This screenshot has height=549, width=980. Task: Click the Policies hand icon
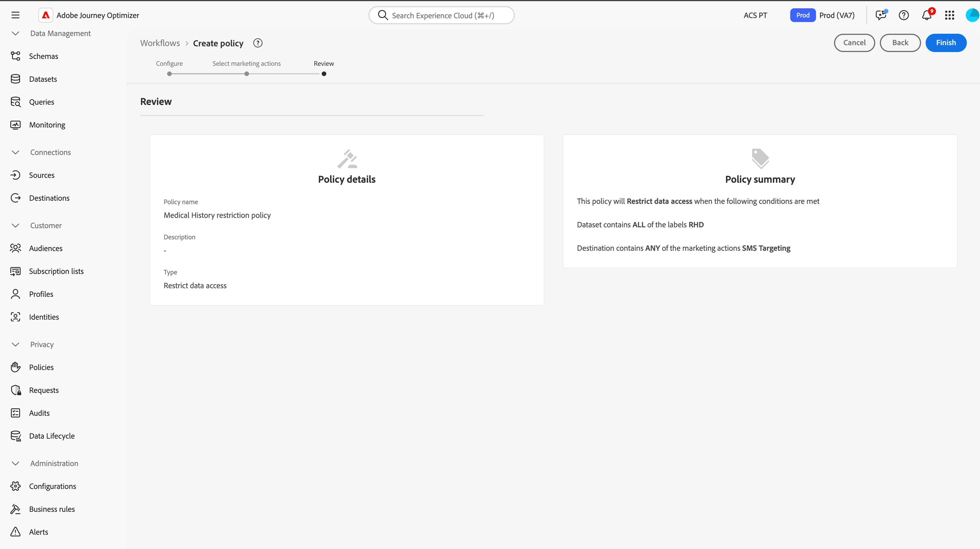[15, 367]
